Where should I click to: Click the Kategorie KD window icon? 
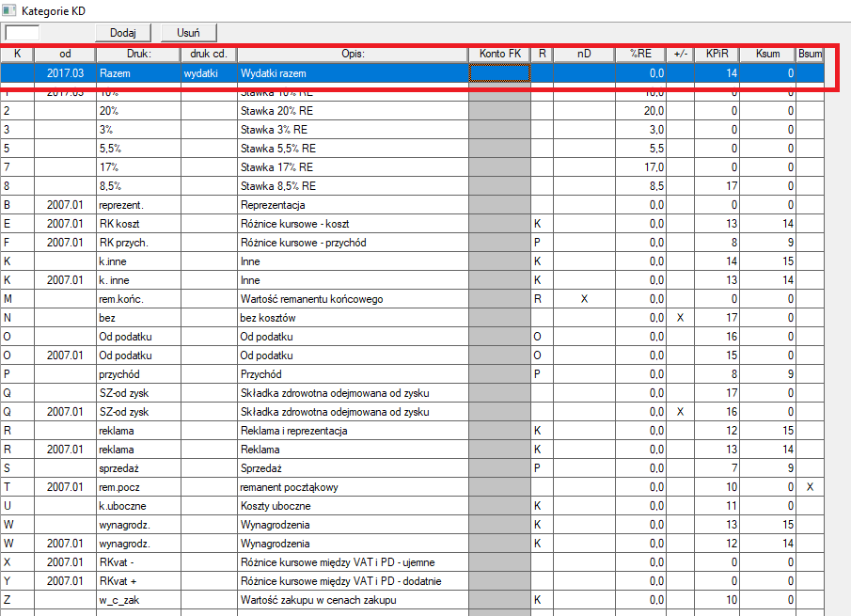point(9,9)
